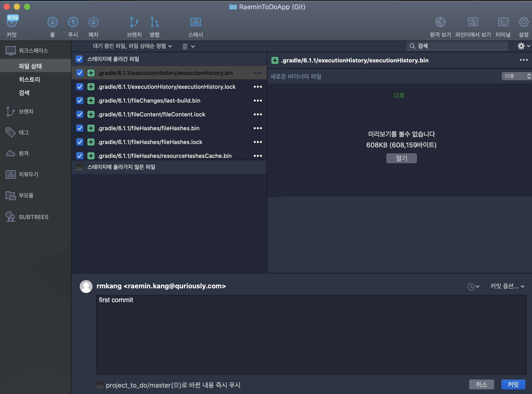Click the Push (푸시) toolbar icon
532x394 pixels.
73,22
